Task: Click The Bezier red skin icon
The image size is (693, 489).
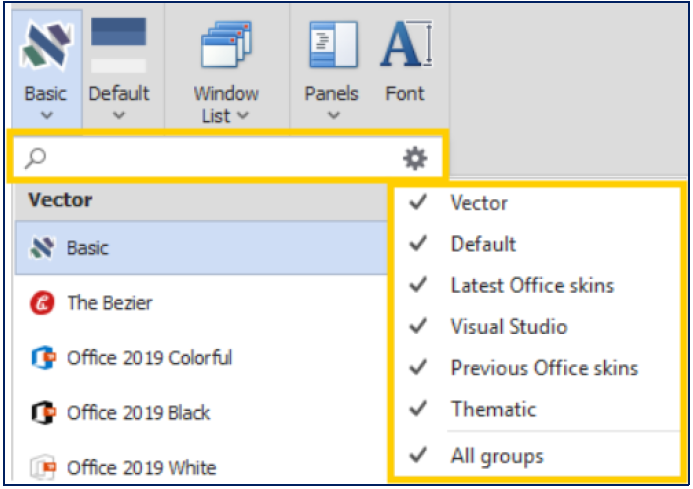Action: tap(42, 303)
